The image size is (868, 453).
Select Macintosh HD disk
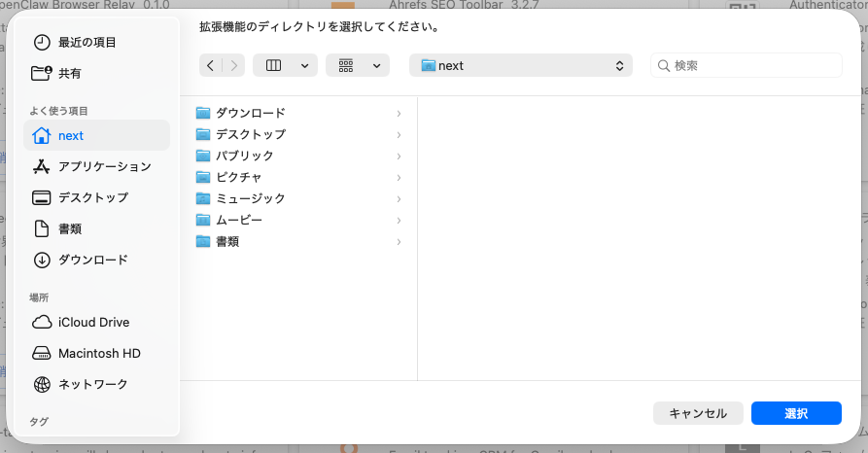[99, 353]
